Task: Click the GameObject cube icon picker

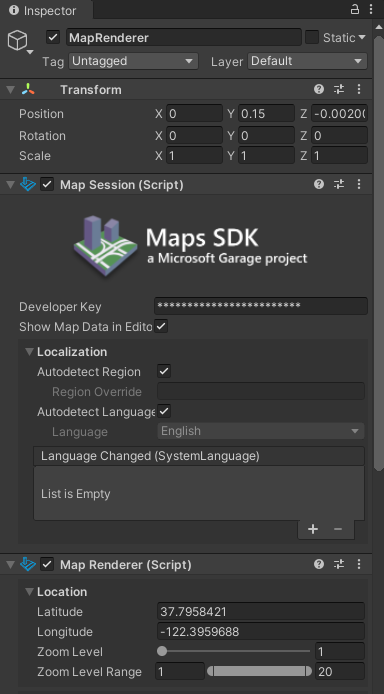Action: pyautogui.click(x=18, y=41)
